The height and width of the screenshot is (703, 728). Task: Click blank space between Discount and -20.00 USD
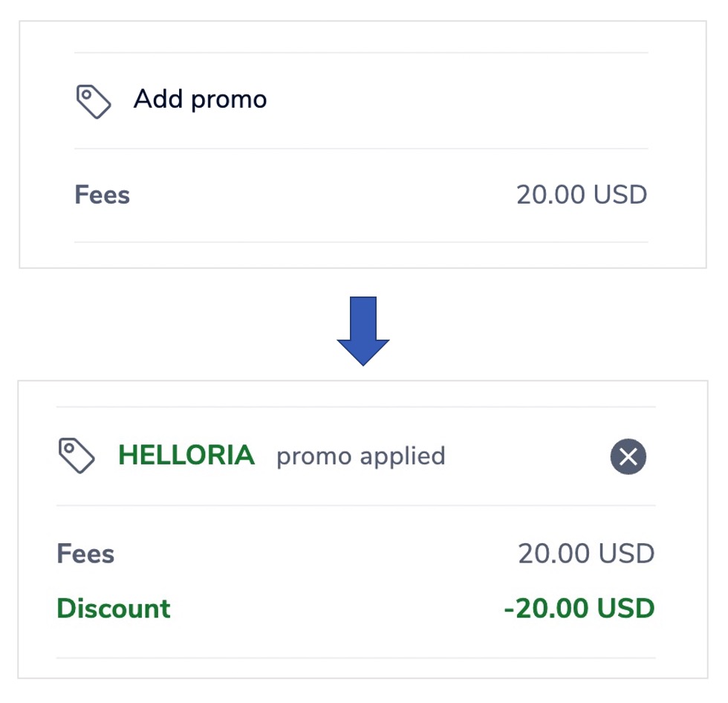pos(334,608)
